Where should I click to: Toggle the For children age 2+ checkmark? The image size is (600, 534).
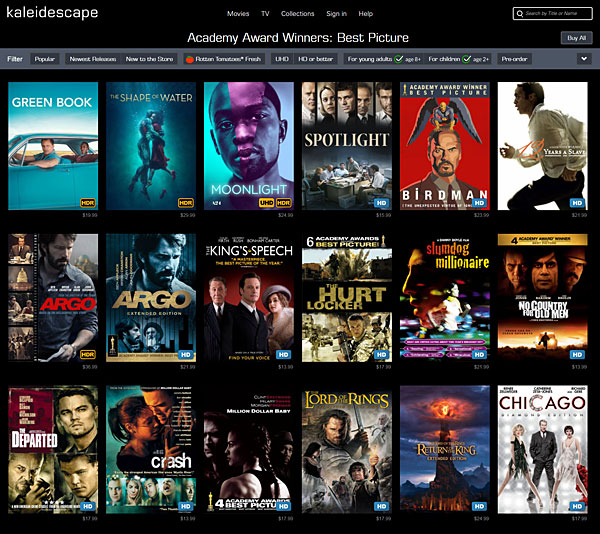tap(466, 59)
